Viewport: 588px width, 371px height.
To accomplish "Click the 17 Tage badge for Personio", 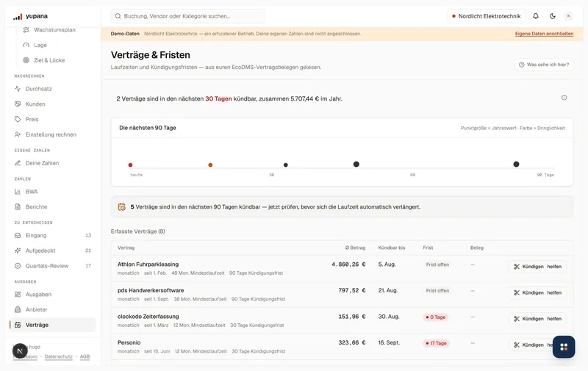I will pos(436,343).
